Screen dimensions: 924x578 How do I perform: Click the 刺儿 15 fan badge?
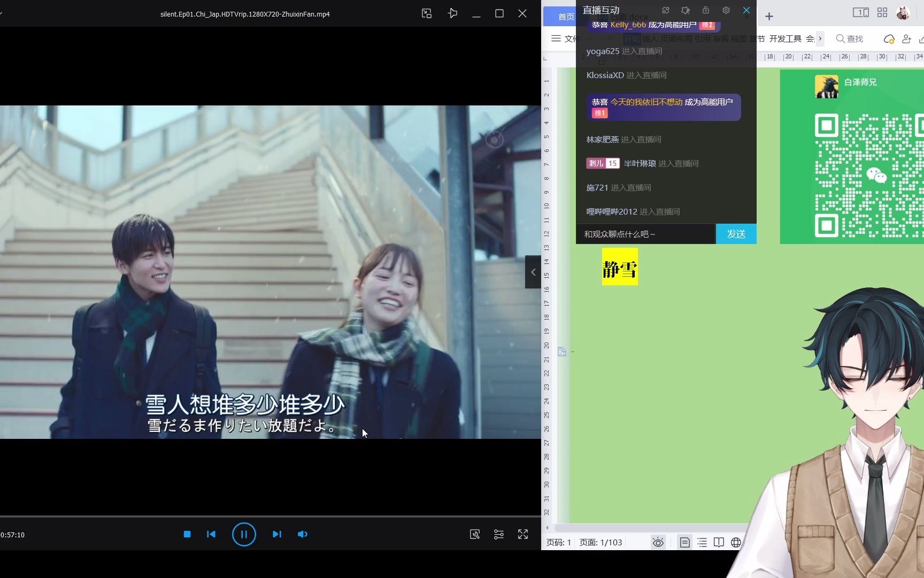click(x=603, y=164)
